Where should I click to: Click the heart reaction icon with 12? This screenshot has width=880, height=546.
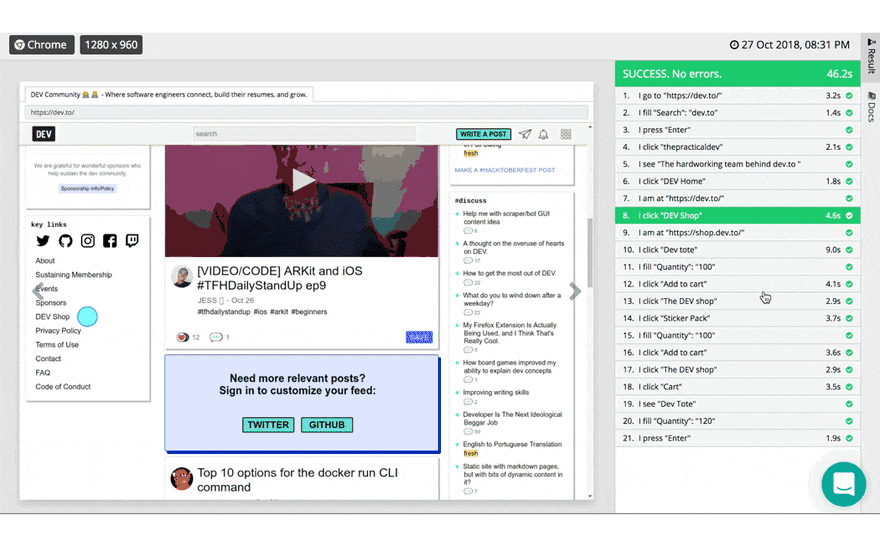tap(182, 337)
